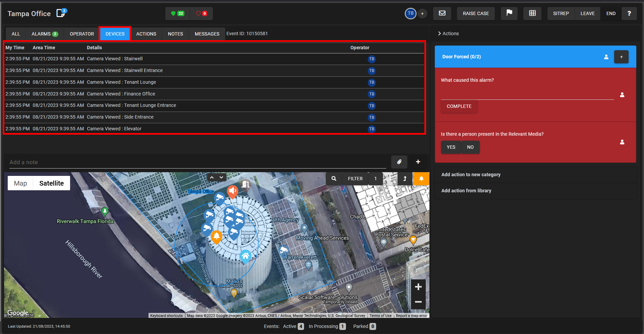Switch map to Map view

(x=20, y=183)
